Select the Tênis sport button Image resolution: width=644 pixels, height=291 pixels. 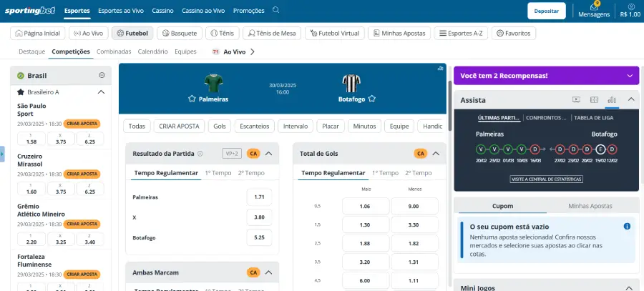[x=223, y=33]
